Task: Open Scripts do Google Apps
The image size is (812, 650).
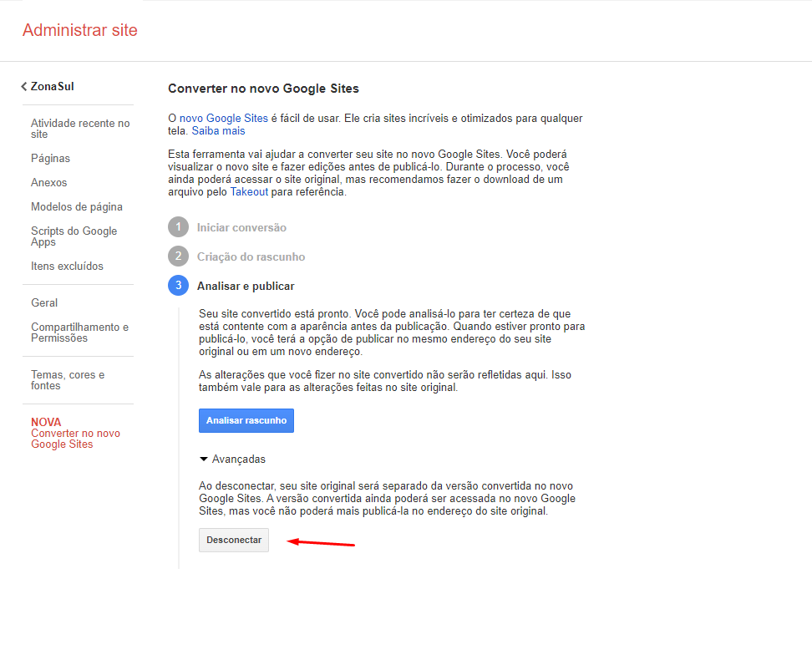Action: point(74,236)
